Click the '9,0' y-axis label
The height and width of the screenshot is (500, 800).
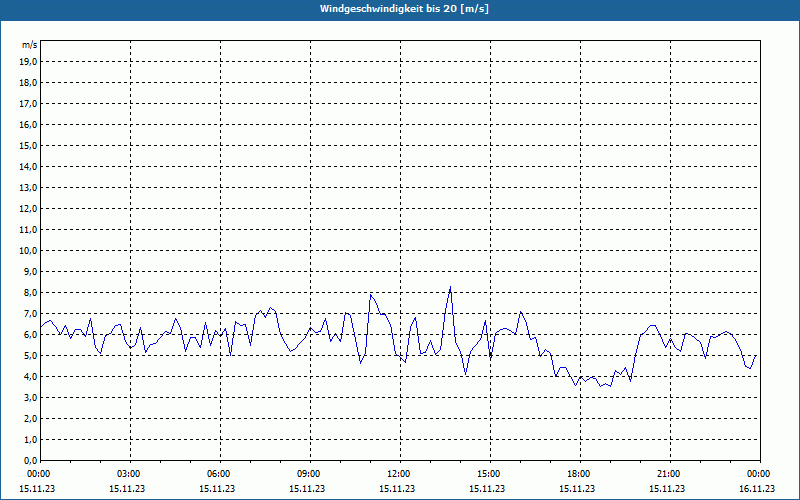[x=30, y=271]
